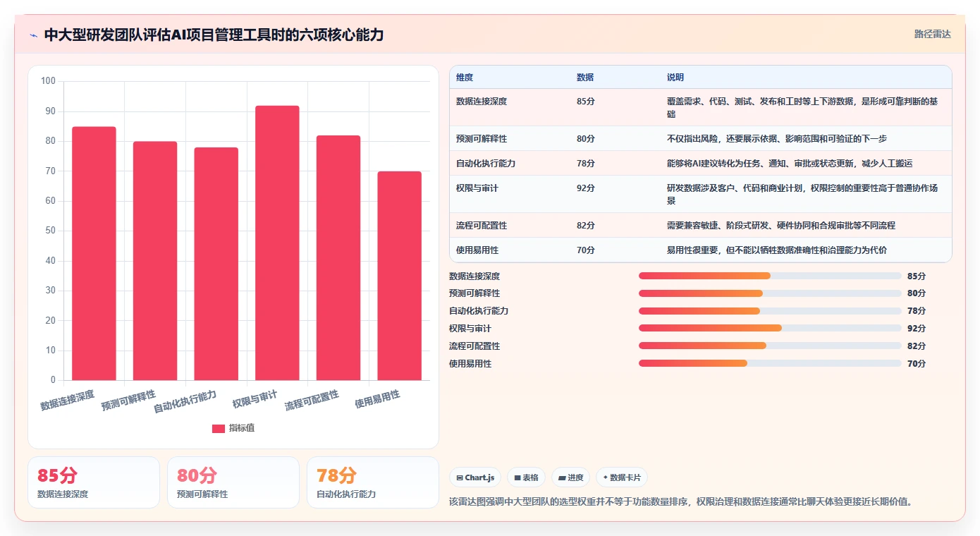The height and width of the screenshot is (536, 980).
Task: Toggle the 指标值 legend color box
Action: tap(219, 428)
